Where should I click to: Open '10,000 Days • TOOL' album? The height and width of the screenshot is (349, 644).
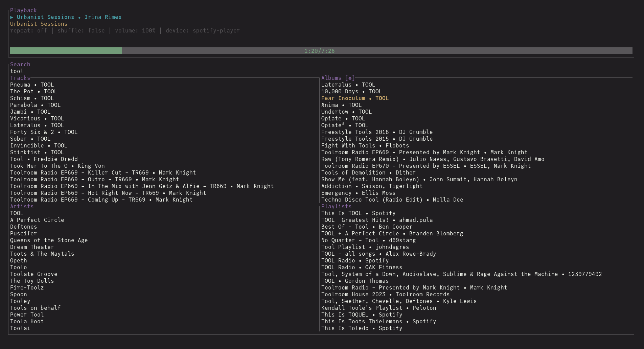351,91
